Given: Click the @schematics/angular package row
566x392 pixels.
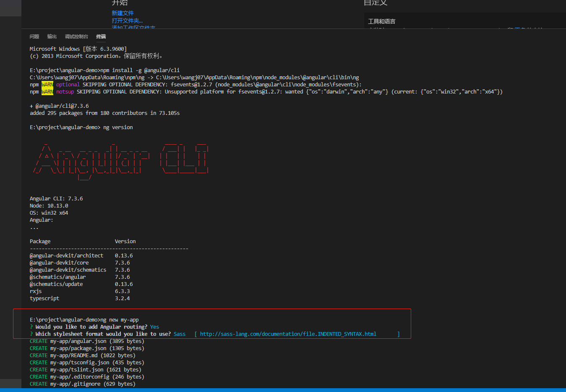Looking at the screenshot, I should (x=80, y=277).
